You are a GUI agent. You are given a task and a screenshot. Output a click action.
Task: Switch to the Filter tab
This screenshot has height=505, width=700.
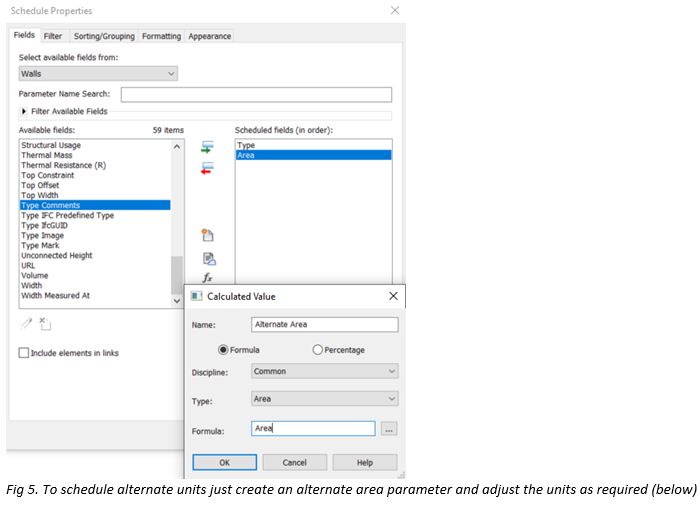[53, 36]
